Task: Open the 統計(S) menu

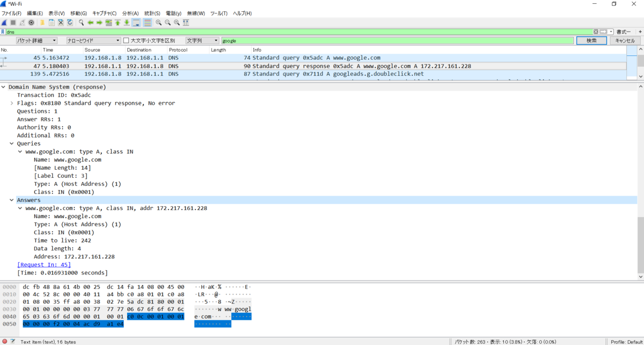Action: tap(152, 13)
